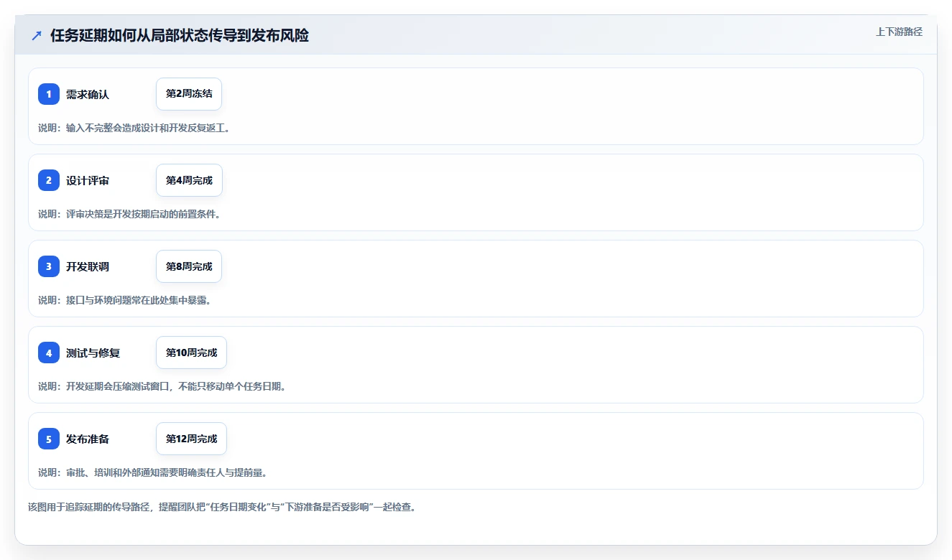Viewport: 952px width, 560px height.
Task: Click note about 审批、培训和外部通知
Action: click(152, 472)
